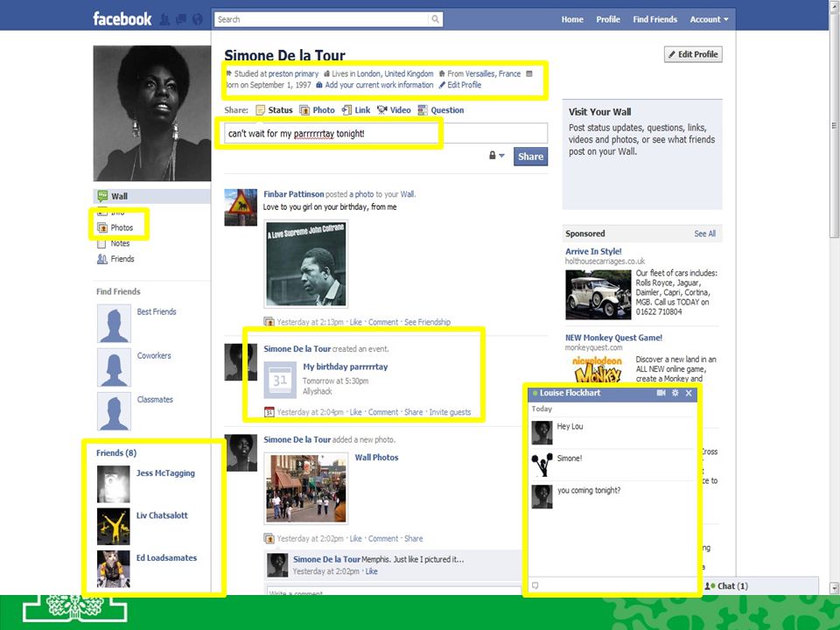The height and width of the screenshot is (630, 840).
Task: Open Wall in the left sidebar
Action: (x=152, y=196)
